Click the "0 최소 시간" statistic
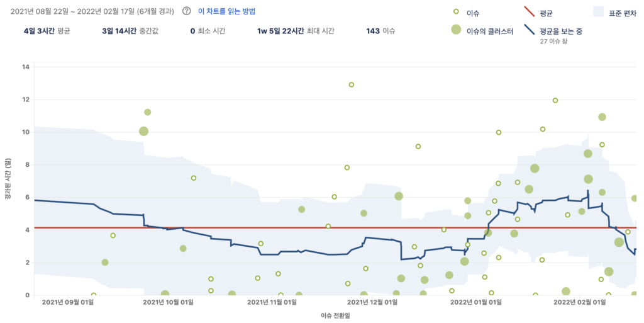This screenshot has width=644, height=323. pyautogui.click(x=208, y=31)
